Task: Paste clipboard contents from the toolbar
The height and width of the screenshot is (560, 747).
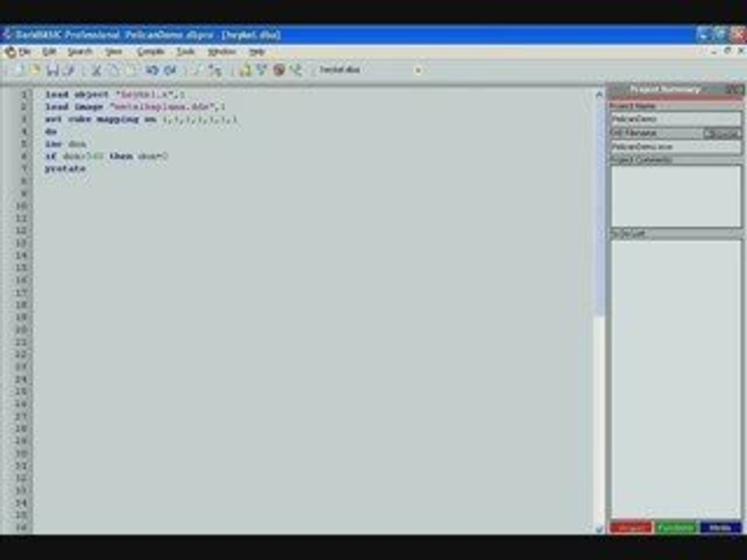Action: coord(131,71)
